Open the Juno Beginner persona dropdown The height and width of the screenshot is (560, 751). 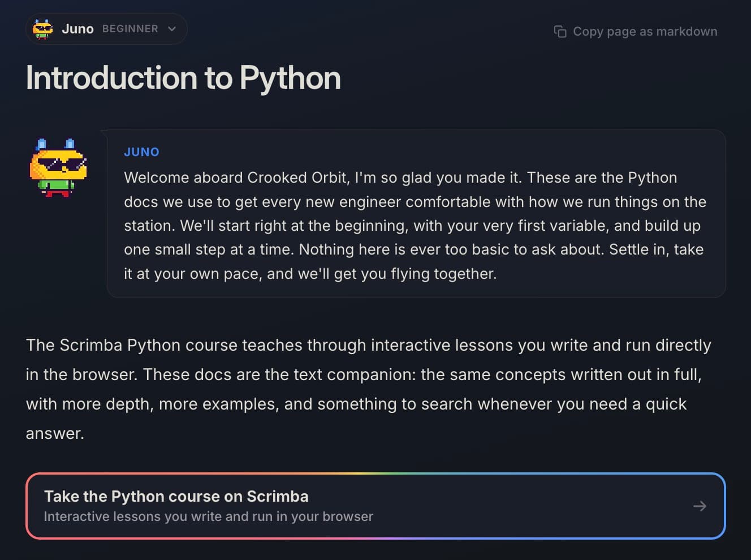106,29
